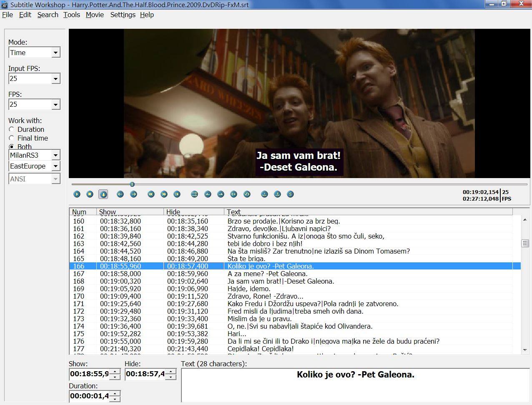Select row "Šta te briga."

295,259
